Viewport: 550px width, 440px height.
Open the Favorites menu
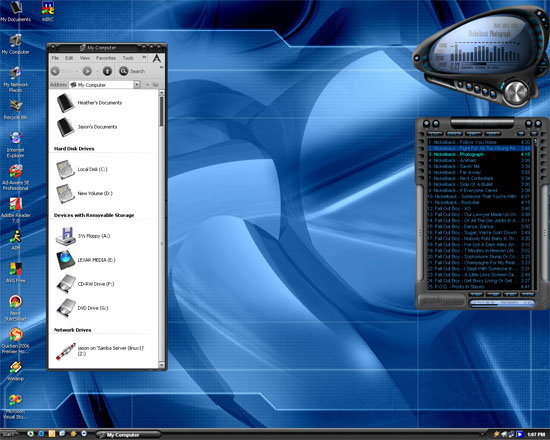coord(106,58)
